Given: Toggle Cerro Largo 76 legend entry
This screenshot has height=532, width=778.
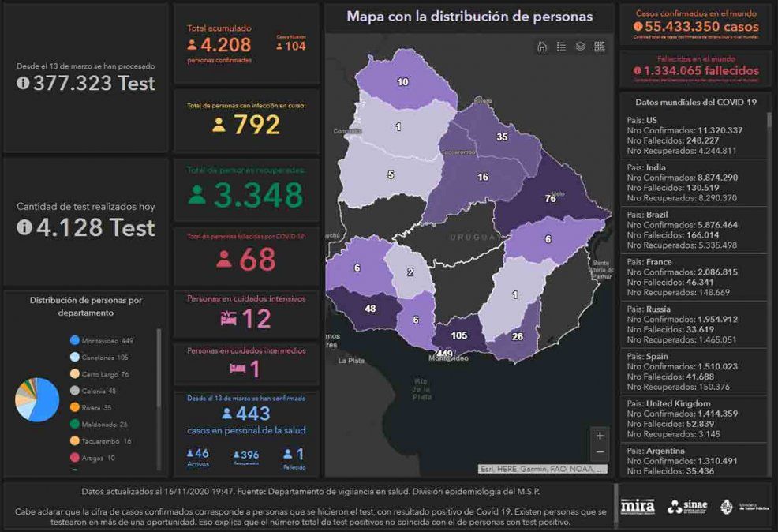Looking at the screenshot, I should tap(99, 374).
